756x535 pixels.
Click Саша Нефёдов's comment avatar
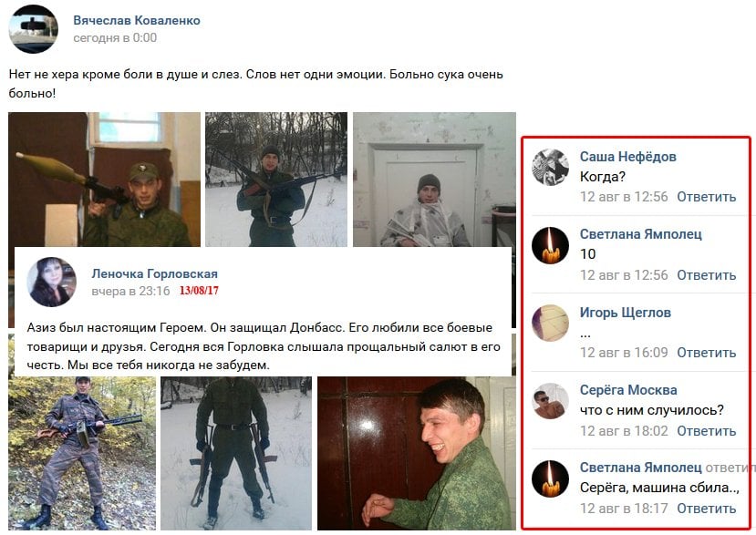coord(550,167)
